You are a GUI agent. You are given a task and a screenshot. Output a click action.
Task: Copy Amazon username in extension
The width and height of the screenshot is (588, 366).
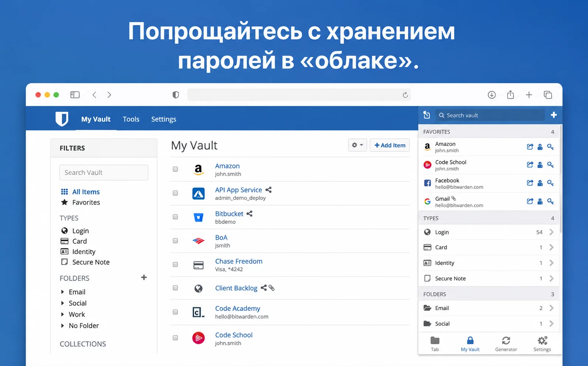tap(540, 147)
